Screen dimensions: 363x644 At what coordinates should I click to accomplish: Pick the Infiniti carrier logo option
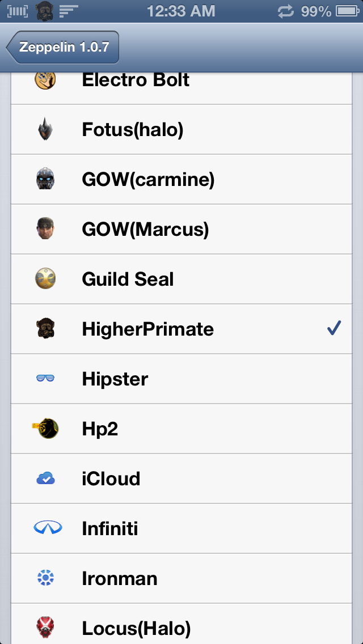(x=181, y=528)
